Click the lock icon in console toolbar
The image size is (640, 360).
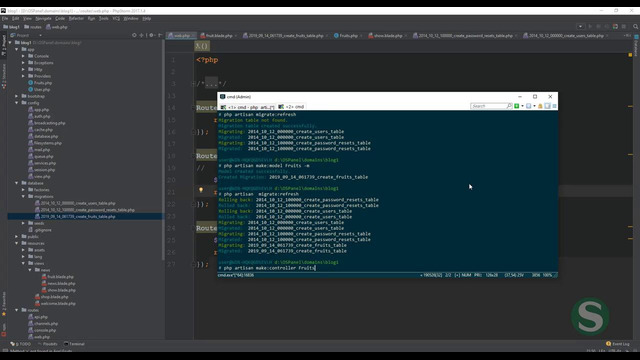pos(540,106)
